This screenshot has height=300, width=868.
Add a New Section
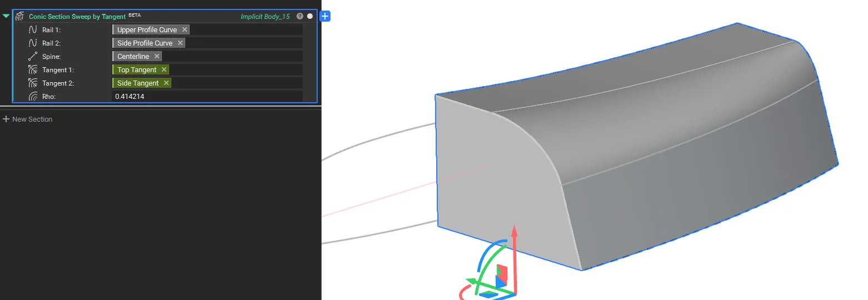tap(28, 119)
